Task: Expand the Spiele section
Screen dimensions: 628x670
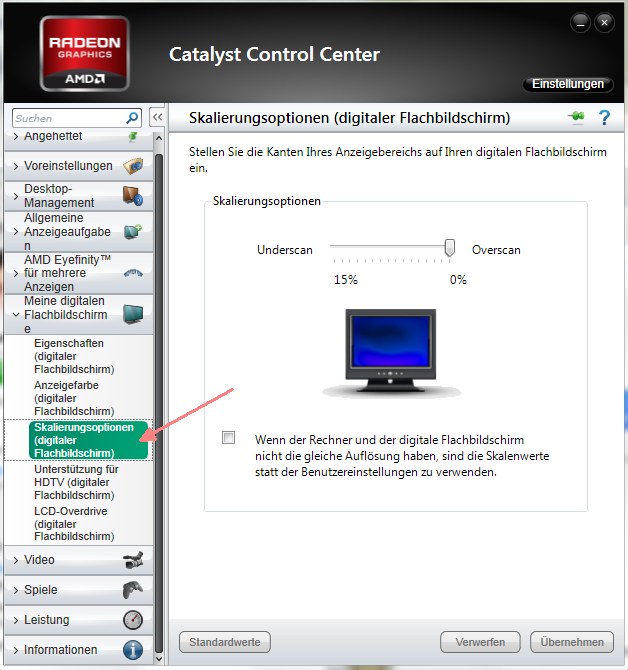Action: (16, 590)
